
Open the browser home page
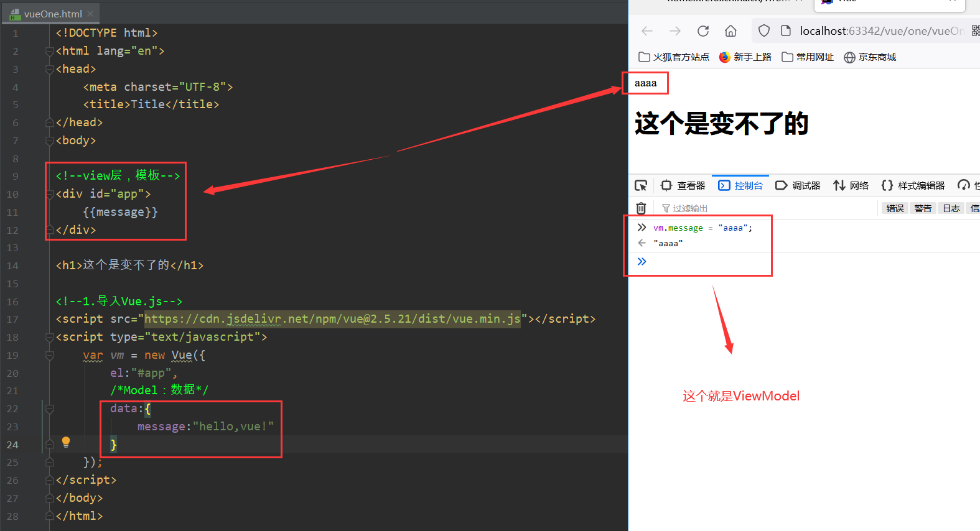coord(731,31)
